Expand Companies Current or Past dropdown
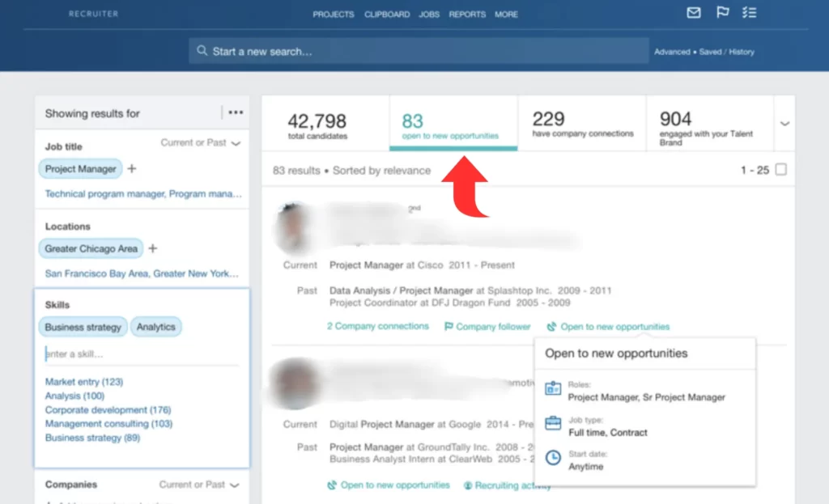The image size is (829, 504). (236, 485)
